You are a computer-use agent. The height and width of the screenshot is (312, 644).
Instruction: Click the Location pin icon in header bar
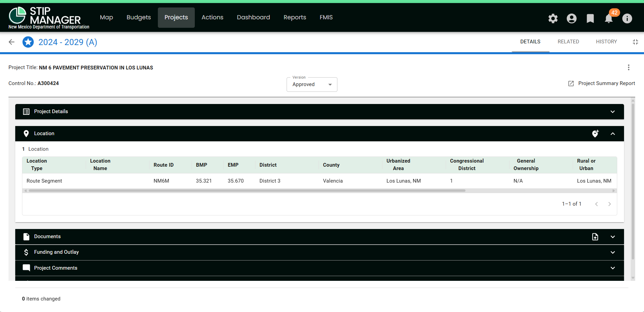[26, 133]
